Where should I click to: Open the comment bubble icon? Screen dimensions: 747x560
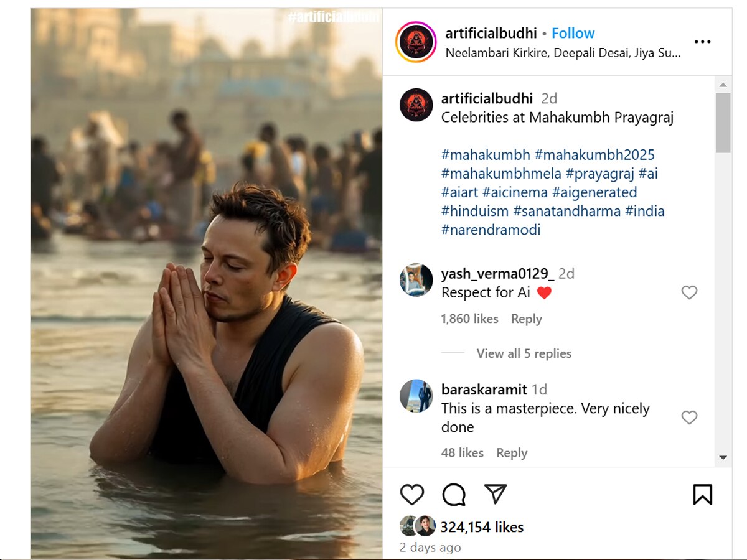click(x=454, y=495)
